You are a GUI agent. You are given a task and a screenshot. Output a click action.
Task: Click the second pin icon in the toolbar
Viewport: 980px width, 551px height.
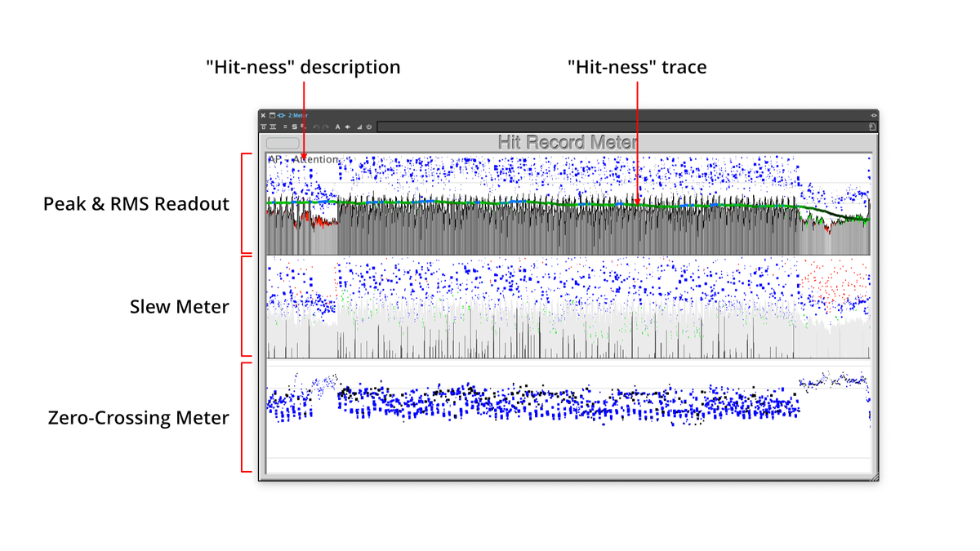[273, 127]
